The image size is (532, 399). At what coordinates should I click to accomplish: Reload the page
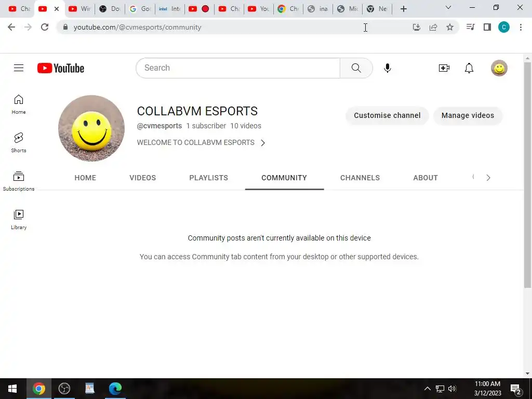coord(45,27)
